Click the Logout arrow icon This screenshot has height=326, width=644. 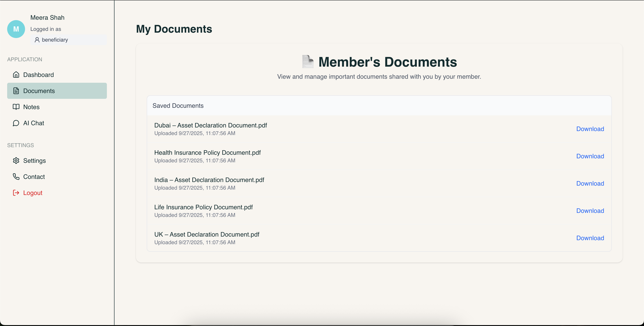(16, 193)
